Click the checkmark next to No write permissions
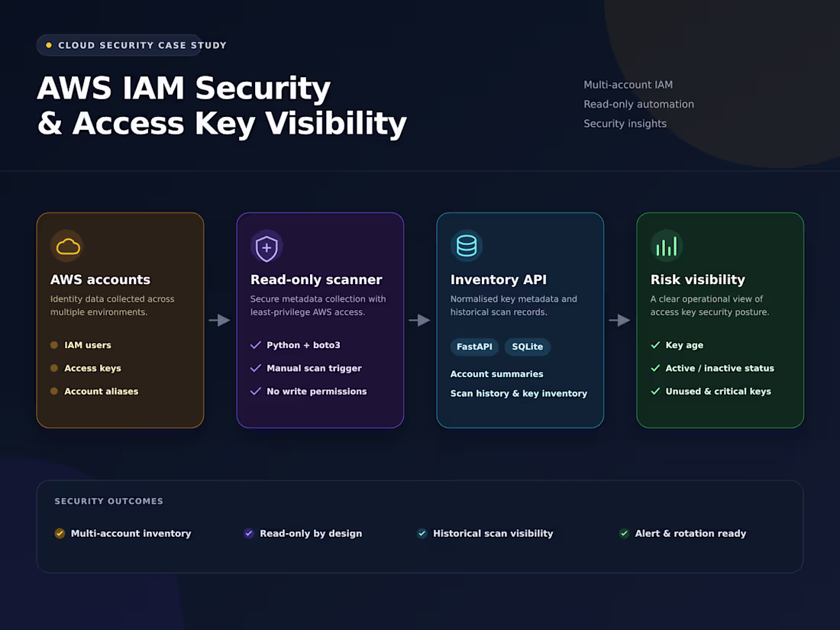Screen dimensions: 840x630 (x=256, y=391)
